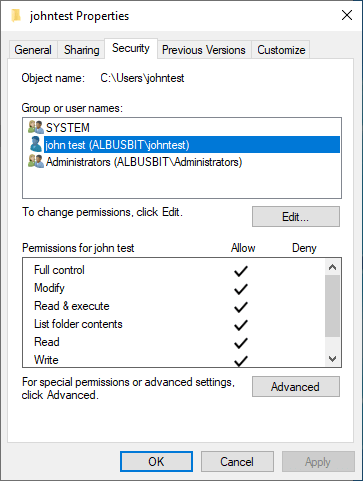Click the folder icon in title bar
The width and height of the screenshot is (363, 481).
coord(16,15)
